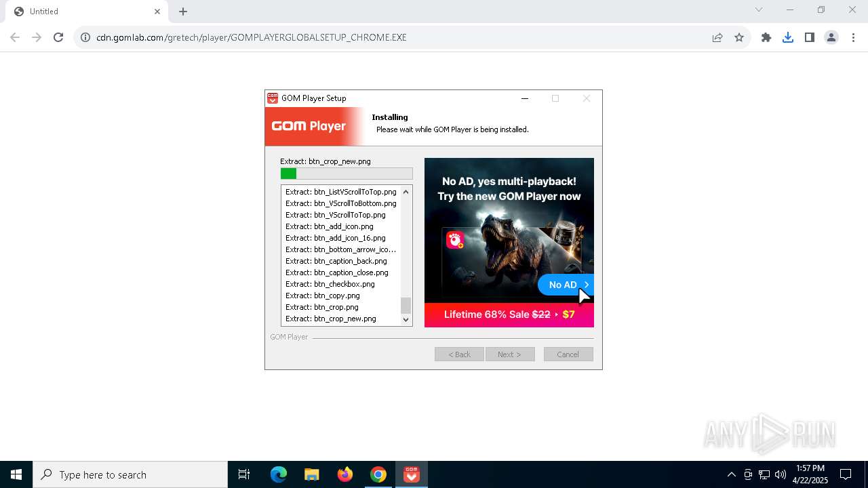Select 'Extract: btn_caption_back.png' log line

(336, 261)
